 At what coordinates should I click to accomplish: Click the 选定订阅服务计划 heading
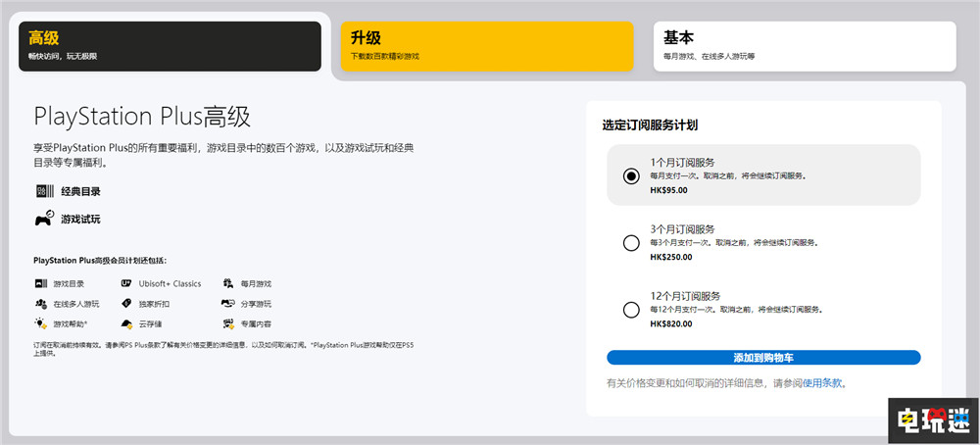click(650, 125)
